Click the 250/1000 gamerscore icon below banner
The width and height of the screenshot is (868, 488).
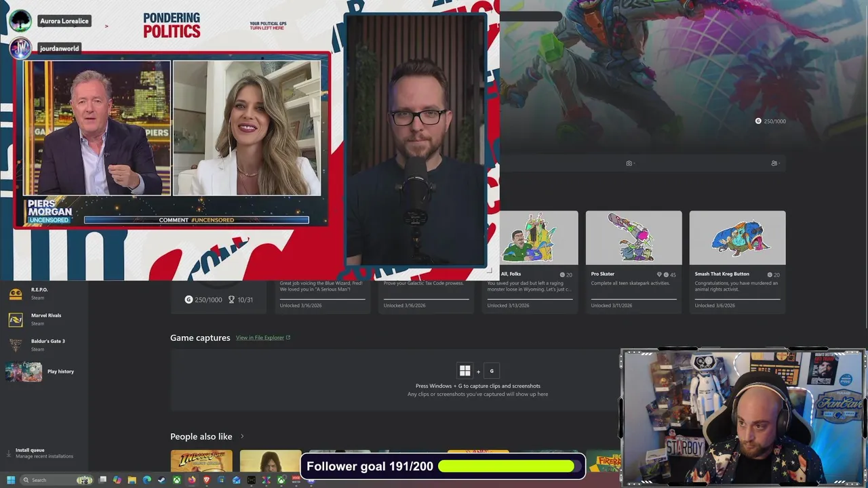pyautogui.click(x=189, y=300)
